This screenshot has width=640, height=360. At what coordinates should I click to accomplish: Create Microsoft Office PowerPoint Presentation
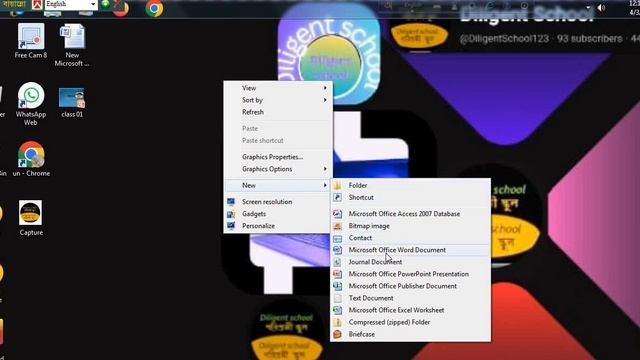point(410,274)
